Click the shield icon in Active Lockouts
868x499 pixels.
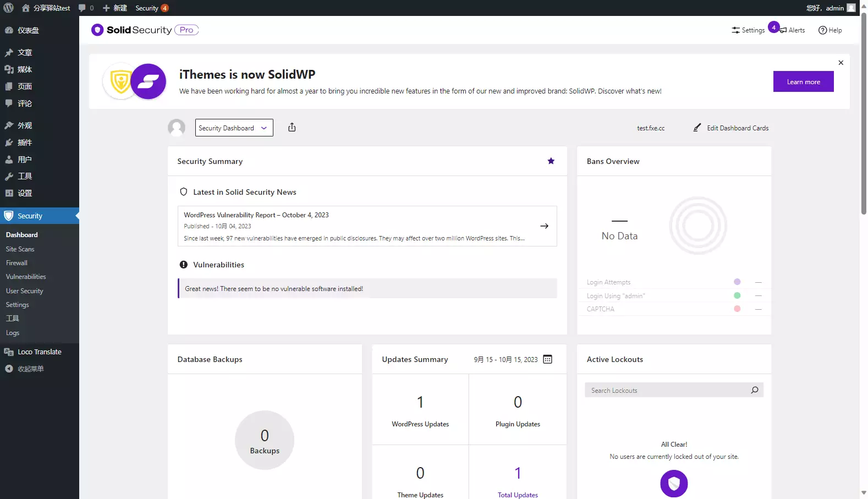(674, 484)
